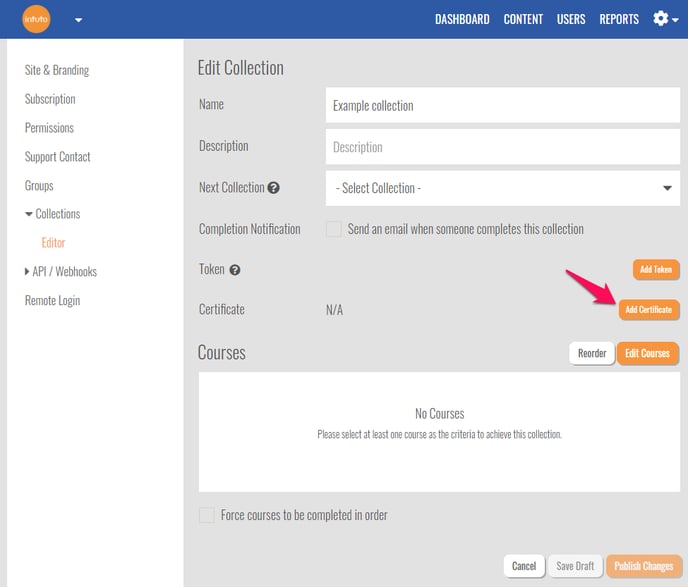Viewport: 688px width, 587px height.
Task: Select the Editor sub-item
Action: click(x=53, y=243)
